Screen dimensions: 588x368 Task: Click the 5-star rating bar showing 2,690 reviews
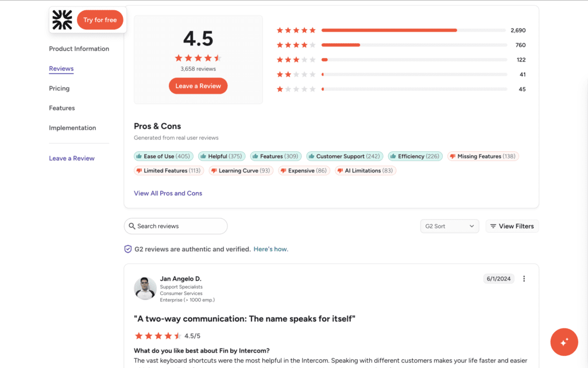(x=389, y=30)
